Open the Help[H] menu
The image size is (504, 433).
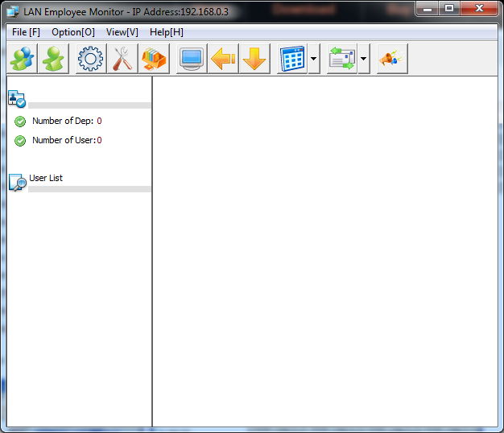pyautogui.click(x=167, y=32)
